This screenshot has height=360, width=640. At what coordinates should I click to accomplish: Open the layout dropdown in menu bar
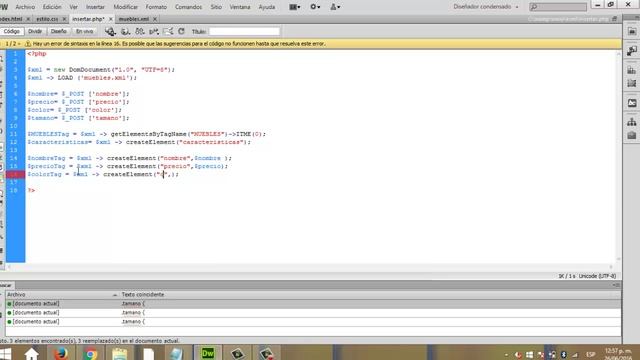(295, 7)
